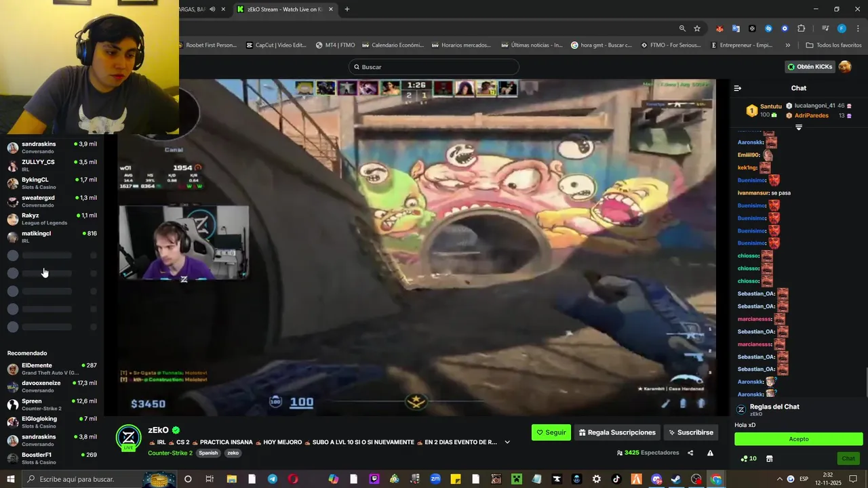
Task: Open Steam from the taskbar
Action: coord(676,479)
